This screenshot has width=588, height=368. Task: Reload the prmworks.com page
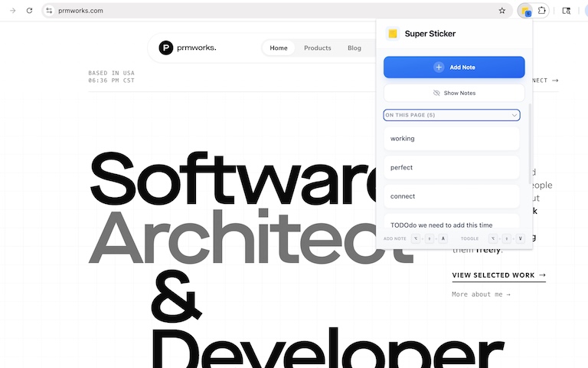(29, 11)
